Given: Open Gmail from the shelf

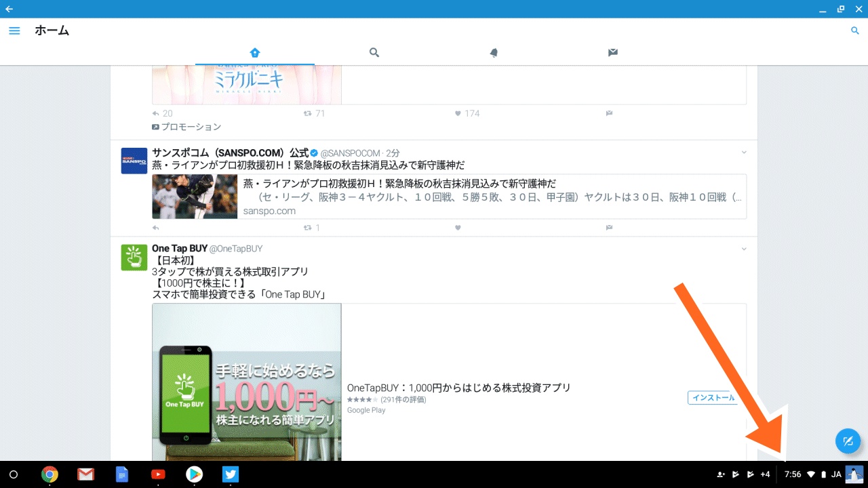Looking at the screenshot, I should click(x=85, y=474).
